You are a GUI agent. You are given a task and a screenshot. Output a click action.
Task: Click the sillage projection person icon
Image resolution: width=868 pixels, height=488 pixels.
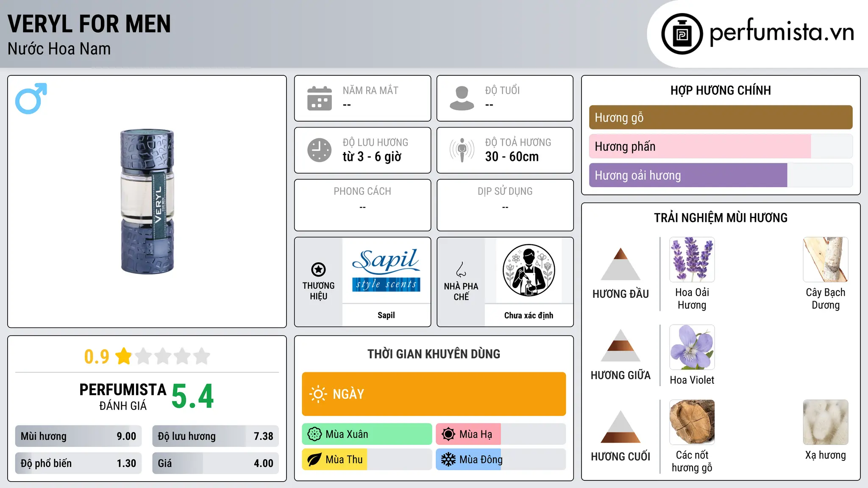coord(462,150)
